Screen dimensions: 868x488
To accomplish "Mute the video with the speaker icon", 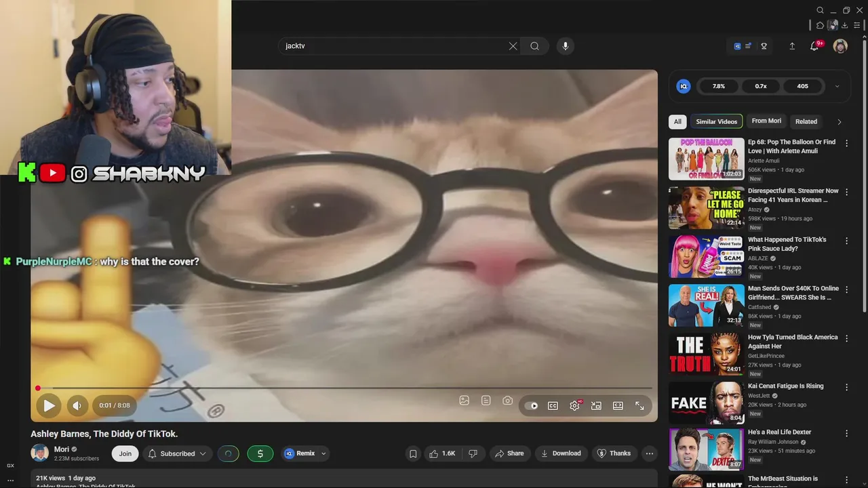I will (x=77, y=405).
